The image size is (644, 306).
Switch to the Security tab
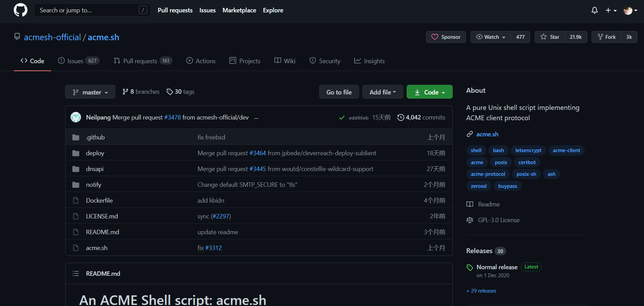tap(325, 61)
